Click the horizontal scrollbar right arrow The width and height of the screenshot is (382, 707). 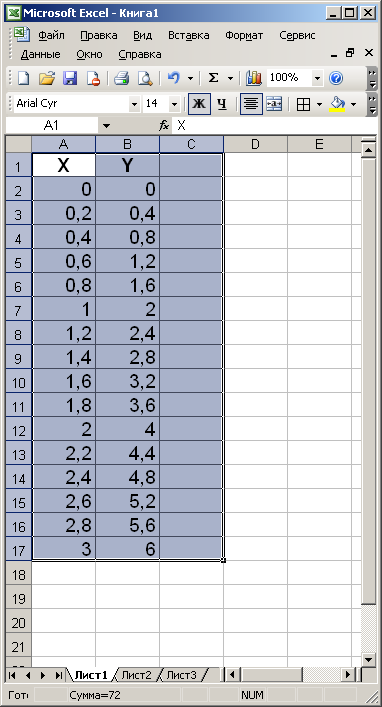click(348, 675)
